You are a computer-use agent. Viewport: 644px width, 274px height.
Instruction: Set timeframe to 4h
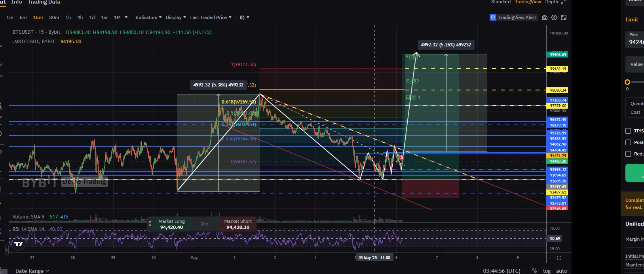(x=80, y=17)
